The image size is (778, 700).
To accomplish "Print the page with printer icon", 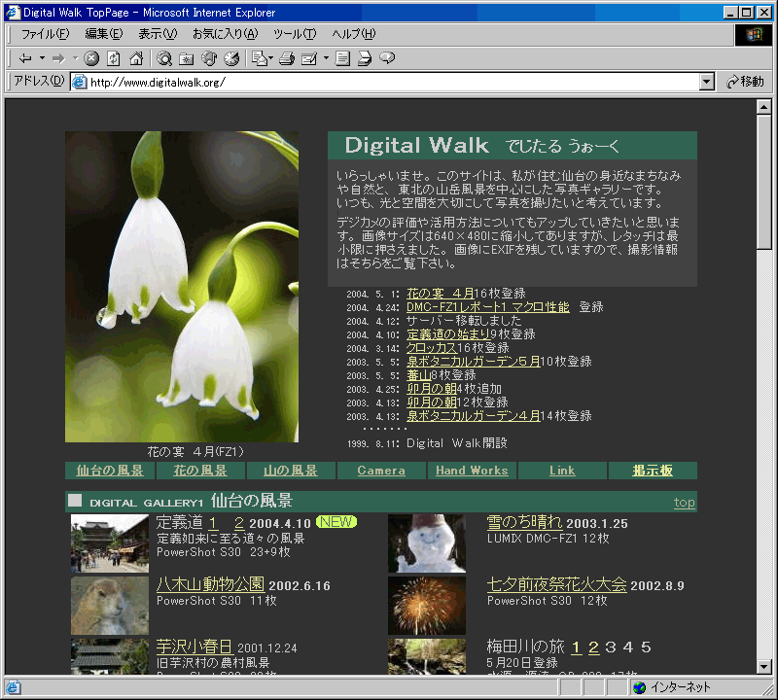I will coord(287,58).
